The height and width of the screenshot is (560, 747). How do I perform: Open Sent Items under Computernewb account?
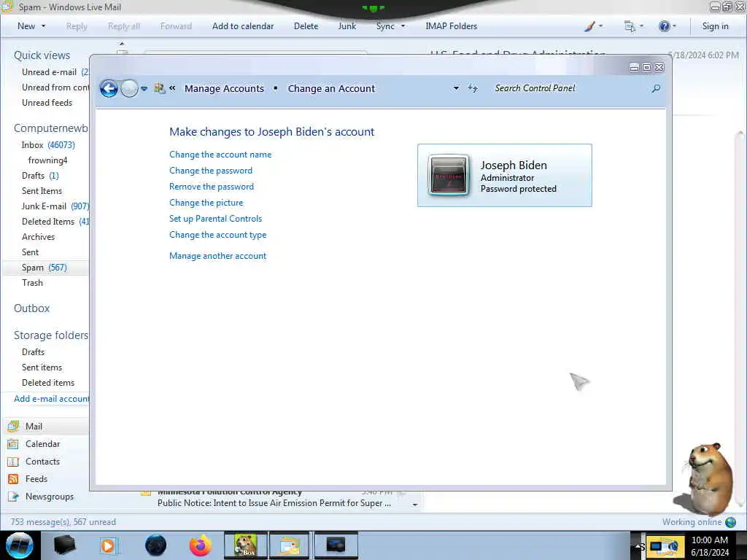coord(42,191)
